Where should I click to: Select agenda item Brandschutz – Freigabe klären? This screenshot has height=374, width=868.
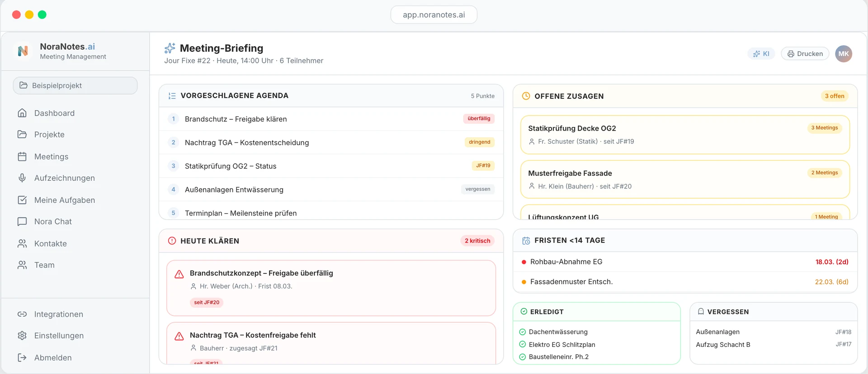pyautogui.click(x=331, y=119)
